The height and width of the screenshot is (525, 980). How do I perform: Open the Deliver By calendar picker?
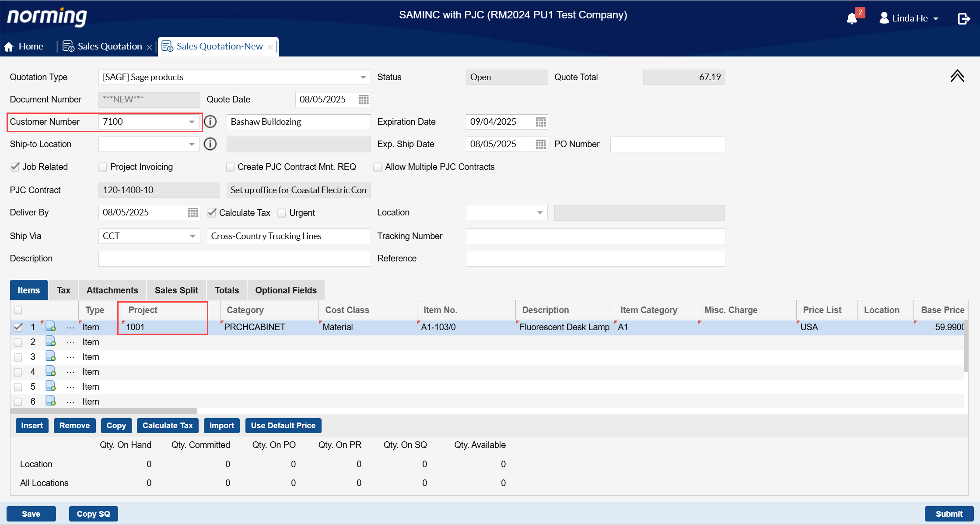(x=193, y=212)
